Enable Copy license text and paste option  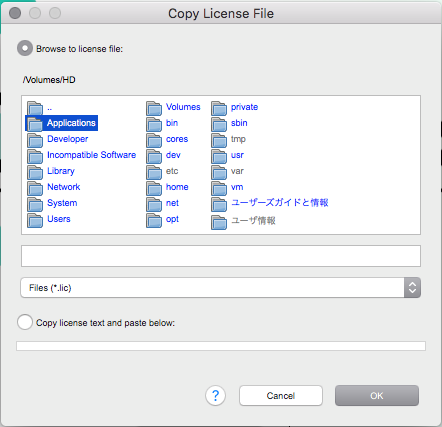pos(25,322)
